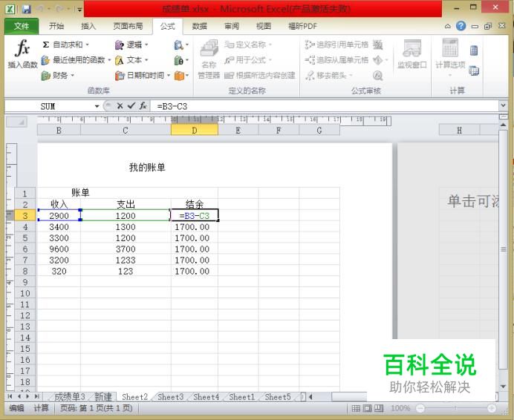The width and height of the screenshot is (514, 420).
Task: Switch to the Sheet5 tab
Action: click(278, 397)
